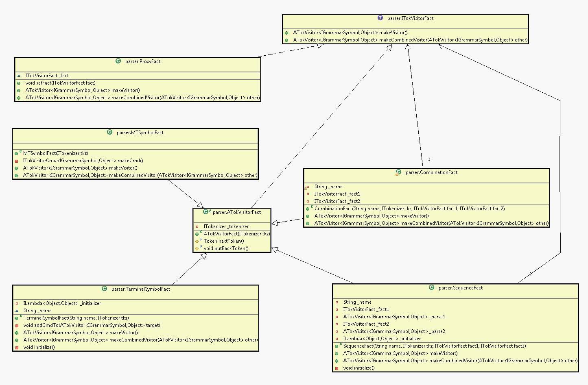The width and height of the screenshot is (588, 385).
Task: Click the CombinationFact constructor entry
Action: pos(409,209)
